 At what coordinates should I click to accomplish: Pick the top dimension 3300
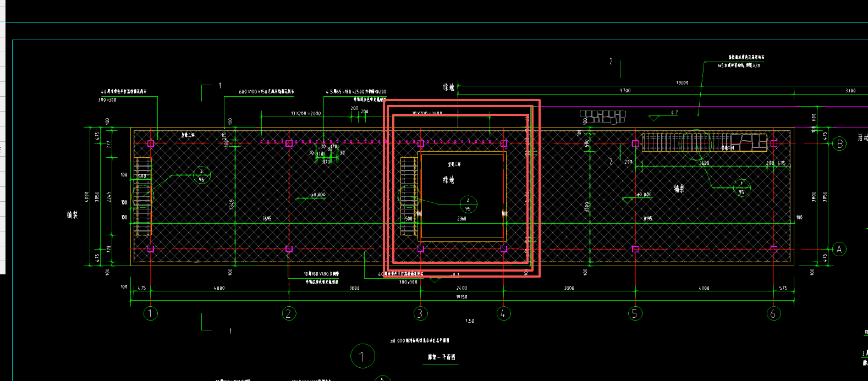[850, 91]
